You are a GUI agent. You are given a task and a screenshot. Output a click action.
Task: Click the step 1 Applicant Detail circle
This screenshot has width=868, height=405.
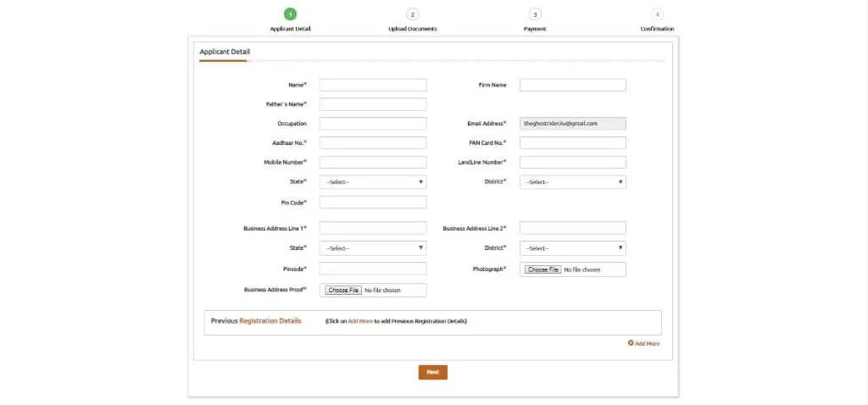291,14
